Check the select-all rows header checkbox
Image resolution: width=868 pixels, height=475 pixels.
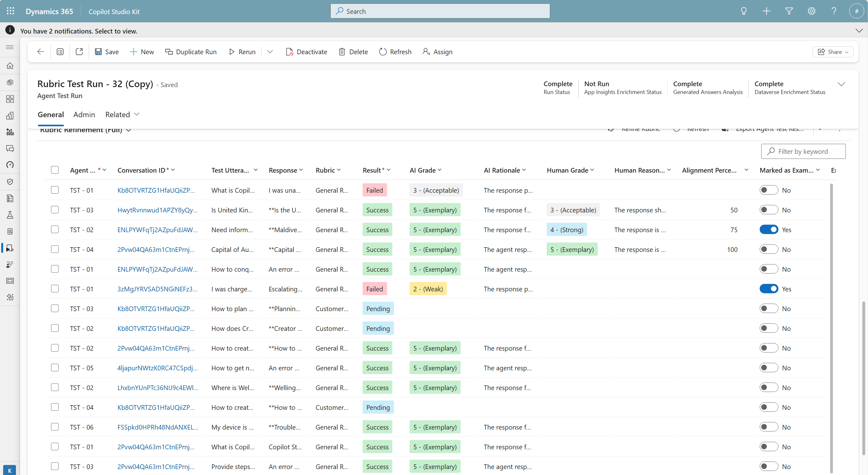coord(54,170)
